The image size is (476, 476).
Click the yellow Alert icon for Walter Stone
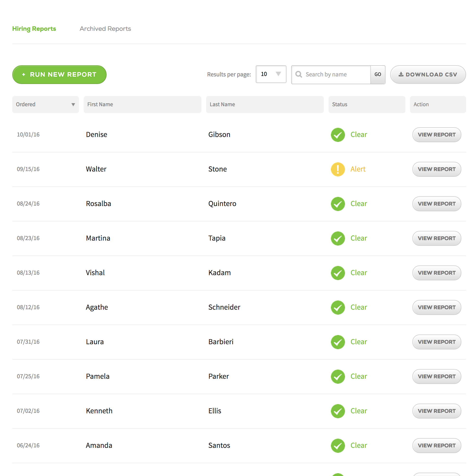[x=338, y=169]
